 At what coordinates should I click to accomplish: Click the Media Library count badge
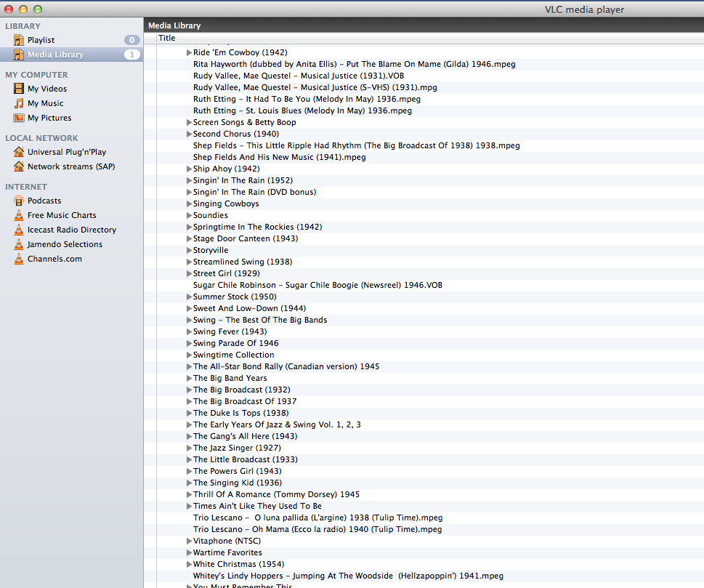tap(132, 55)
